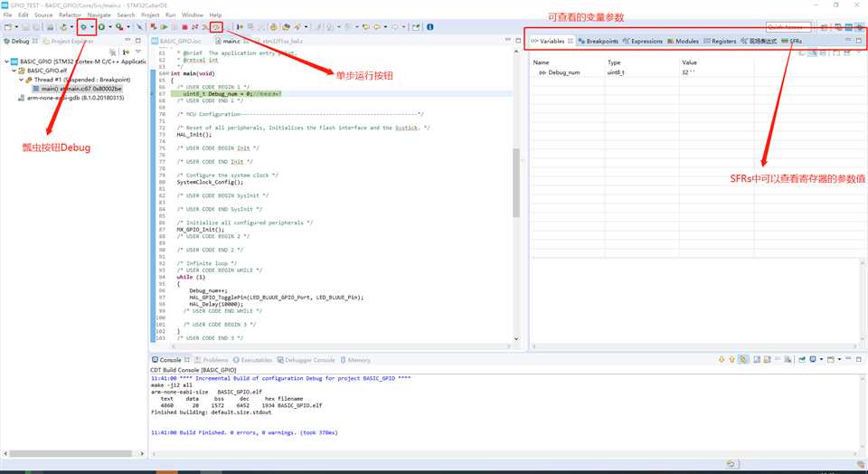Image resolution: width=868 pixels, height=474 pixels.
Task: Select the main() stack frame row
Action: [77, 89]
